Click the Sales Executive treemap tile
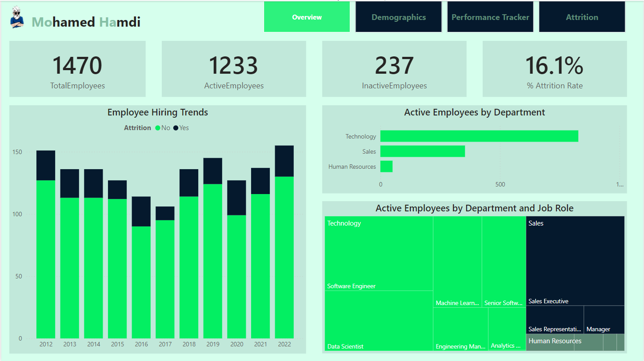 [x=575, y=262]
